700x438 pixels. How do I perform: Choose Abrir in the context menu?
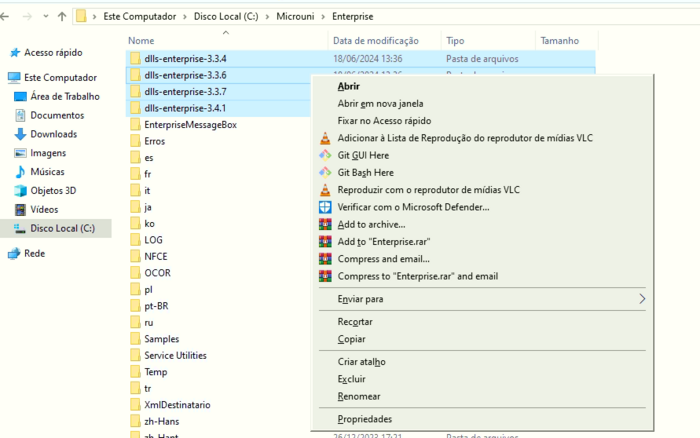(x=349, y=86)
